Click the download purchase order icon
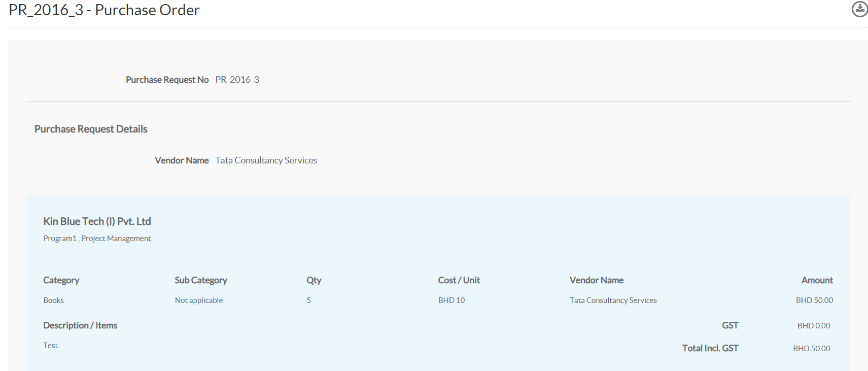868x371 pixels. tap(859, 9)
